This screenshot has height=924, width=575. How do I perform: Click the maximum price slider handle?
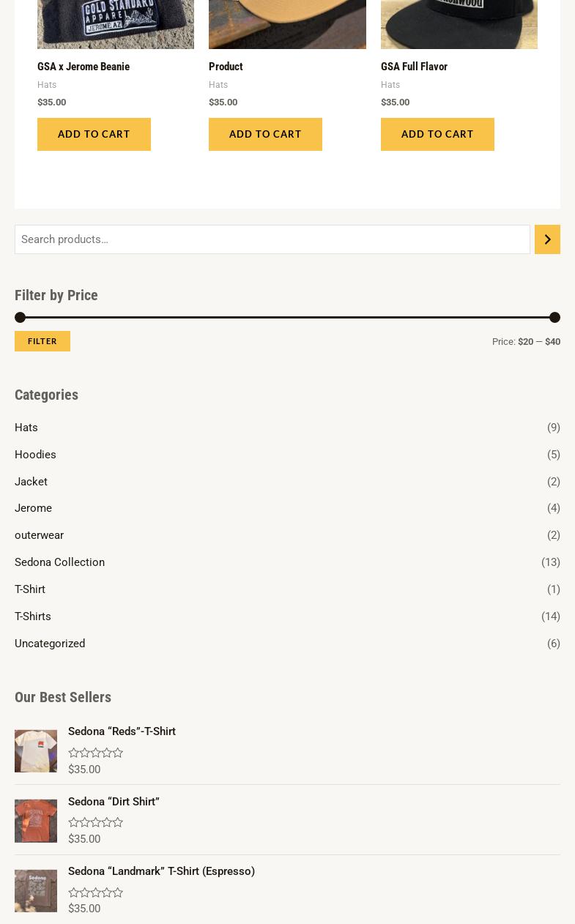554,317
